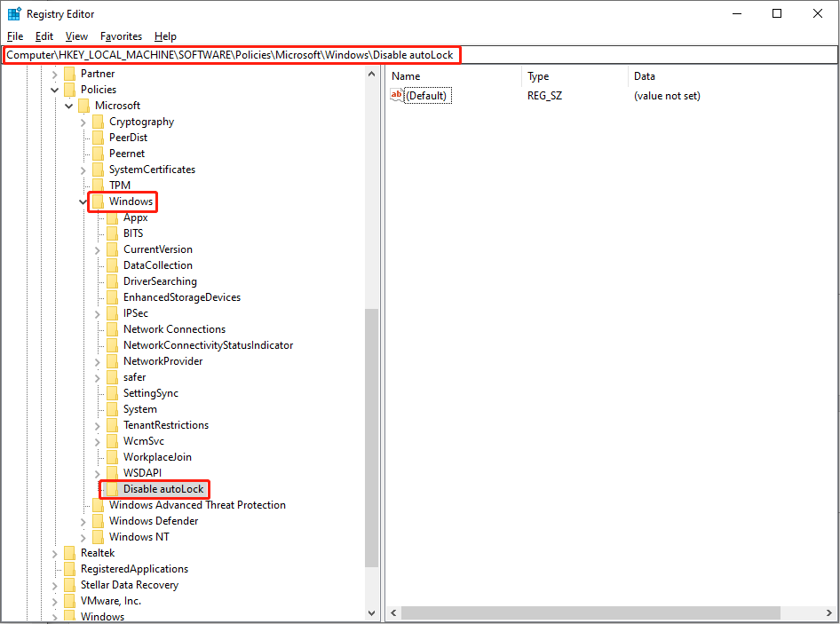Image resolution: width=840 pixels, height=624 pixels.
Task: Collapse the Windows key chevron
Action: click(83, 201)
